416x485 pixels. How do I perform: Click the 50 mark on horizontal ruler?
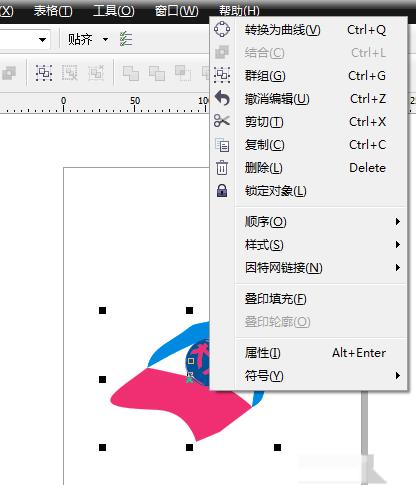tap(135, 101)
